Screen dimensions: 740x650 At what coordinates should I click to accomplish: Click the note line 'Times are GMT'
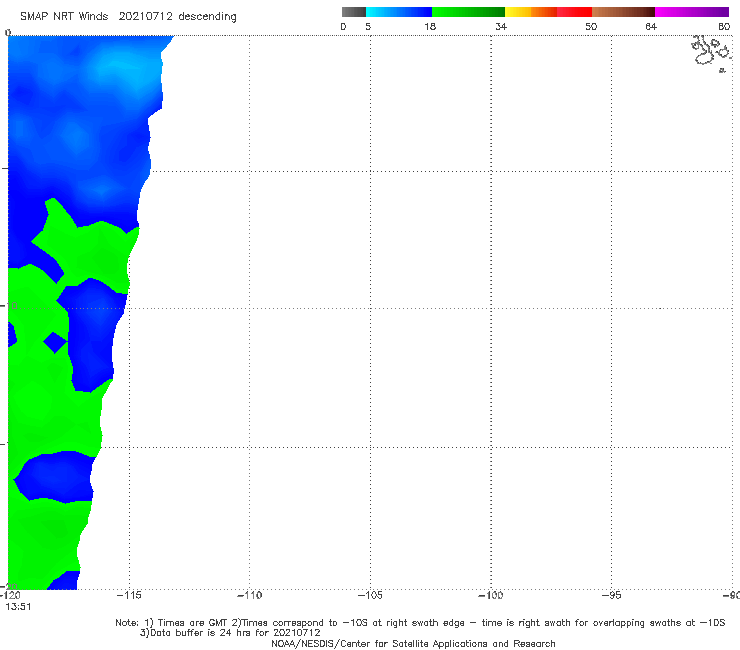pos(193,623)
